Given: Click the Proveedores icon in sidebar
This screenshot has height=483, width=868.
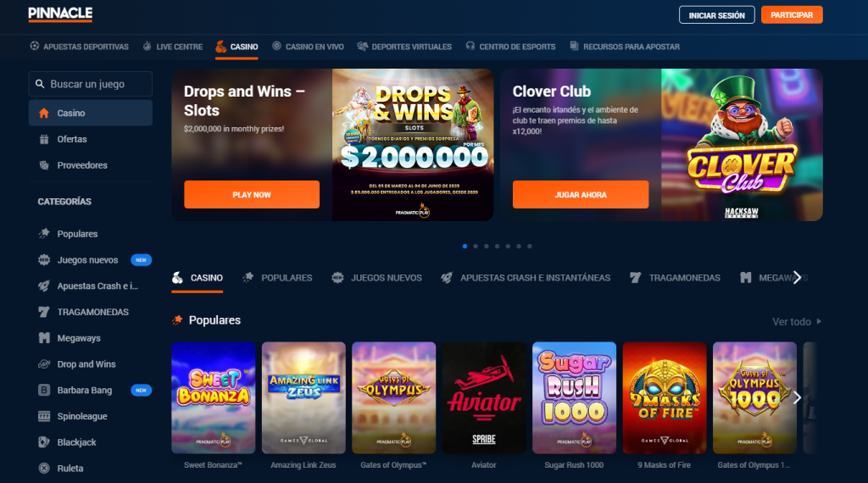Looking at the screenshot, I should (44, 165).
